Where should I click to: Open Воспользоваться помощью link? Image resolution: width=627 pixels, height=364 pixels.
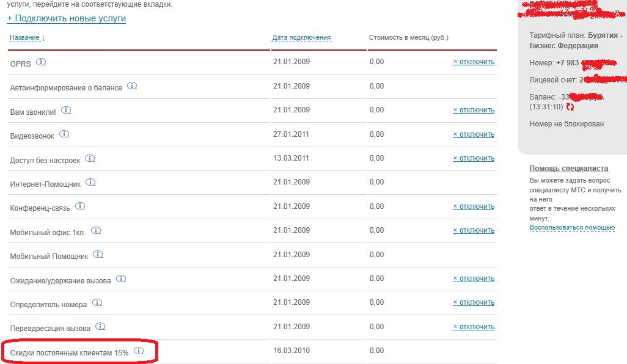tap(572, 228)
